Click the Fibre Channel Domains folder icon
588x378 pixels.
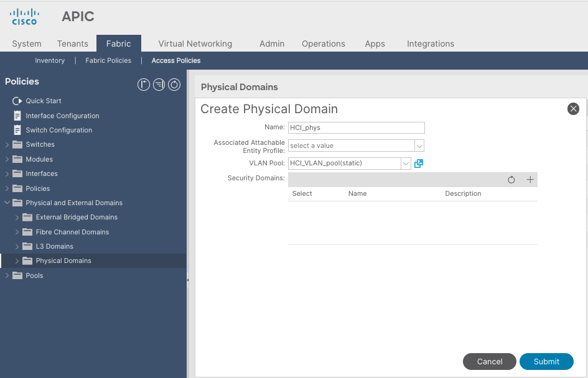click(x=27, y=232)
